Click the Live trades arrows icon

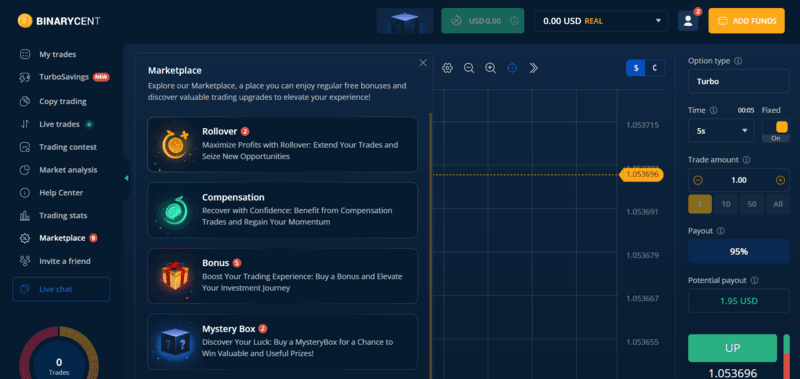click(x=24, y=124)
